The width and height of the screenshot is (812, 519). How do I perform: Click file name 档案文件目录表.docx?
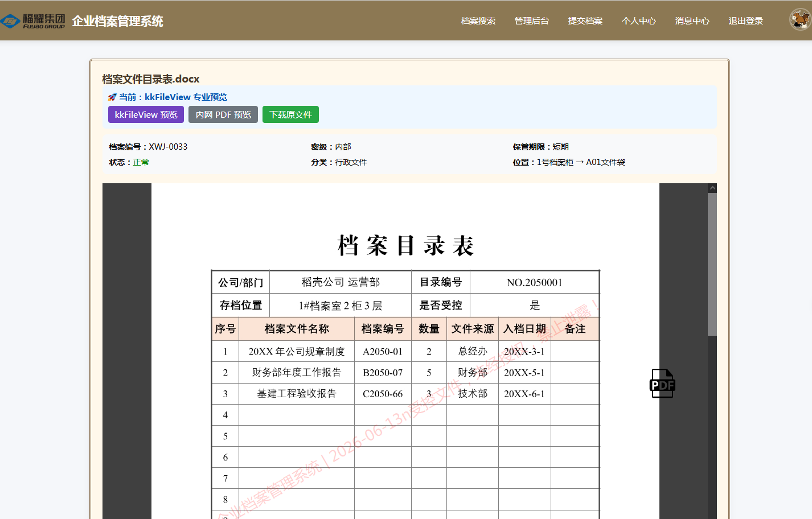tap(151, 79)
